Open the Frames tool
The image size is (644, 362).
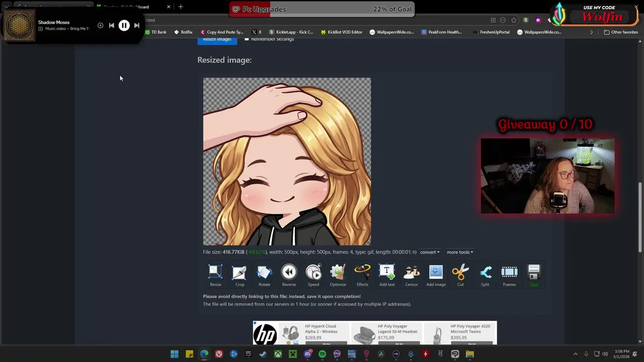coord(509,276)
